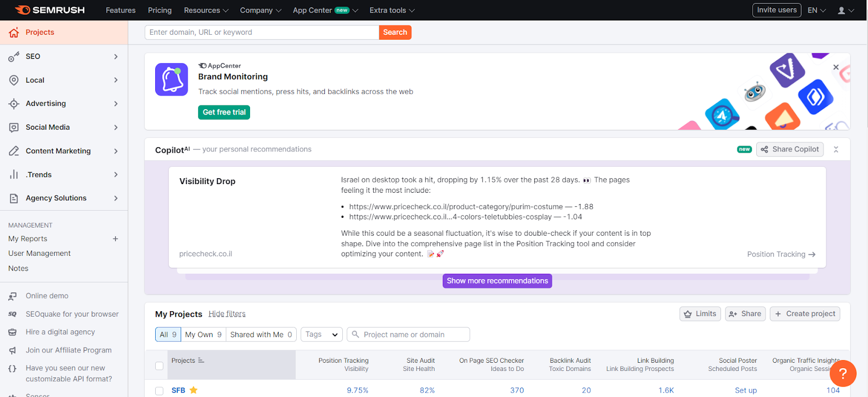
Task: Click the API format braces icon
Action: (12, 368)
